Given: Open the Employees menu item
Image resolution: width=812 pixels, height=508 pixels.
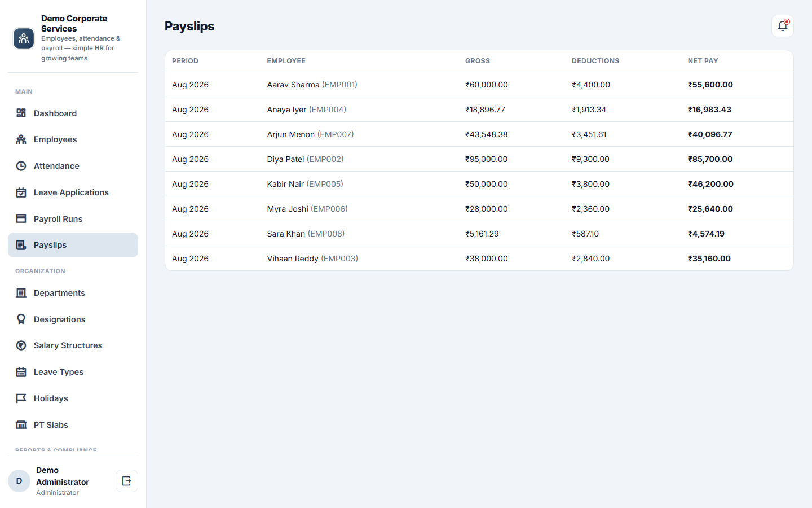Looking at the screenshot, I should pyautogui.click(x=73, y=139).
